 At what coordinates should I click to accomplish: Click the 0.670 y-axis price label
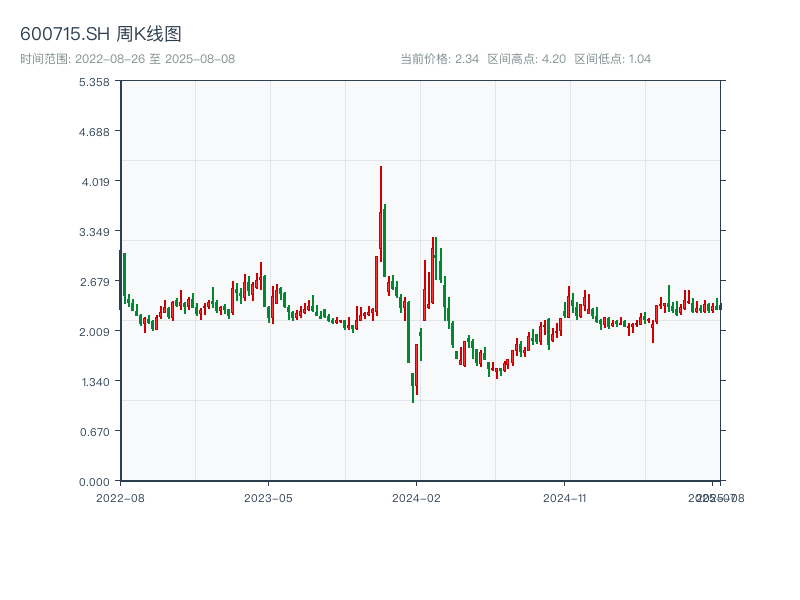pos(93,431)
